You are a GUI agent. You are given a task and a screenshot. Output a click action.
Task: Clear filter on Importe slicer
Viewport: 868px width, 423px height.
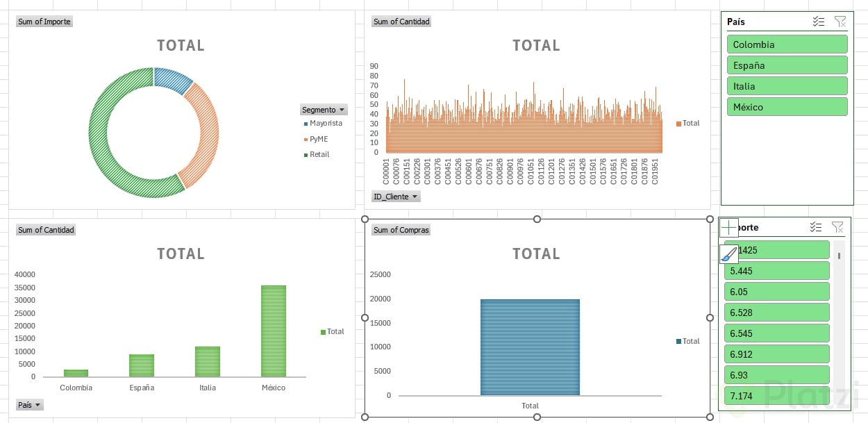pyautogui.click(x=838, y=227)
